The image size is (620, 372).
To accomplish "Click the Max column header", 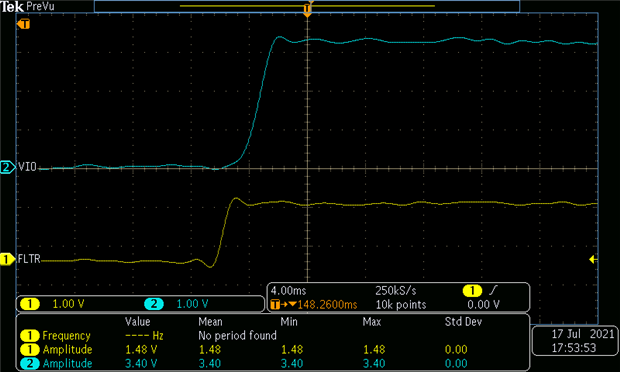I will click(x=372, y=321).
